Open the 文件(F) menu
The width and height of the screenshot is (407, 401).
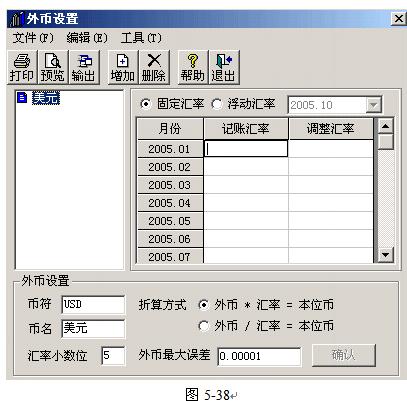click(x=33, y=38)
